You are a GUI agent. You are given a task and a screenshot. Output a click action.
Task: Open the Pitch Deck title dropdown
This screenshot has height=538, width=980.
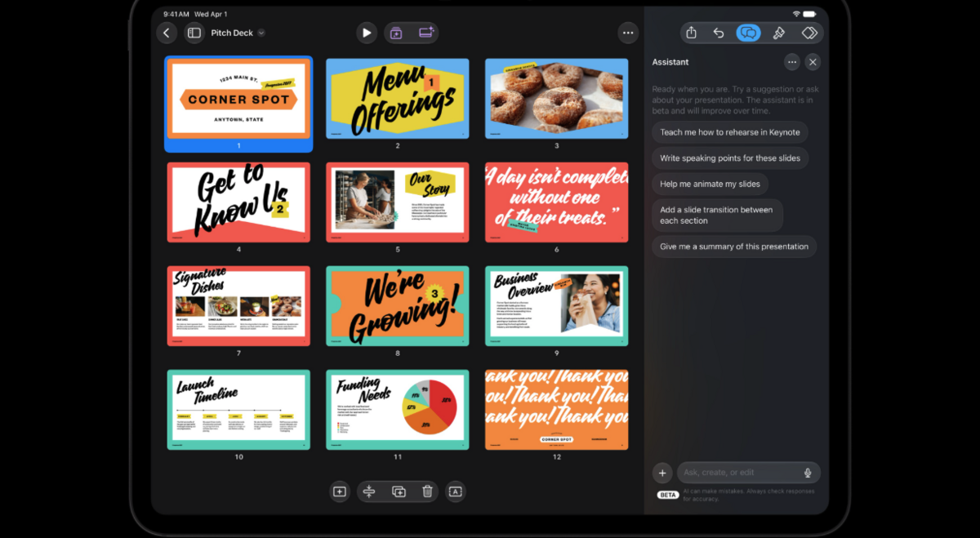click(261, 33)
